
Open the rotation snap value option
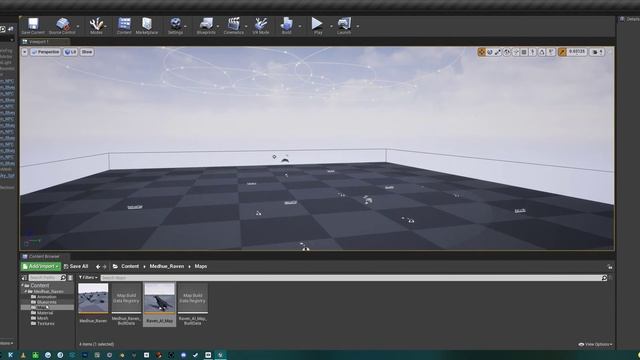[551, 52]
